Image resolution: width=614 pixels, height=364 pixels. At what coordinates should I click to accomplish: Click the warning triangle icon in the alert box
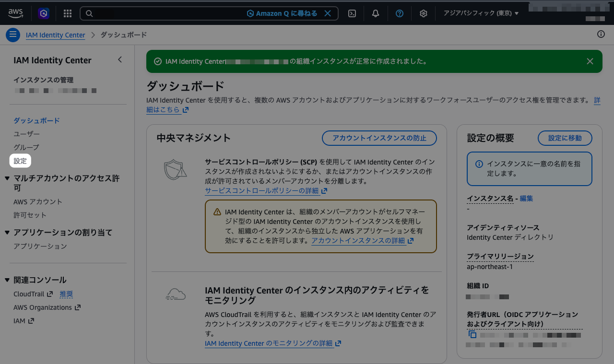point(217,211)
